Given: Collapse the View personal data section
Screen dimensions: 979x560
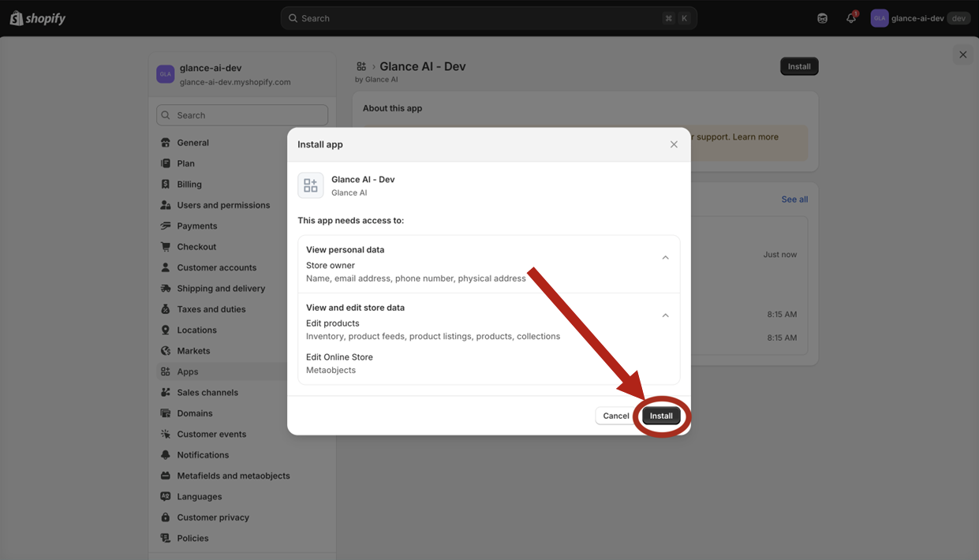Looking at the screenshot, I should (x=665, y=258).
